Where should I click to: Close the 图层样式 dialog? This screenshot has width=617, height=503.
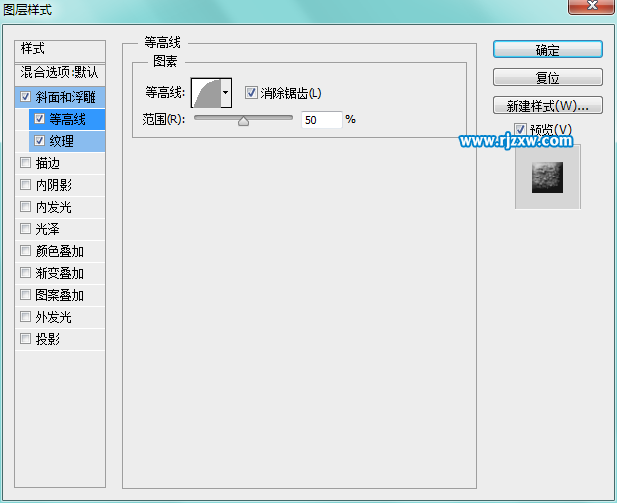click(591, 6)
